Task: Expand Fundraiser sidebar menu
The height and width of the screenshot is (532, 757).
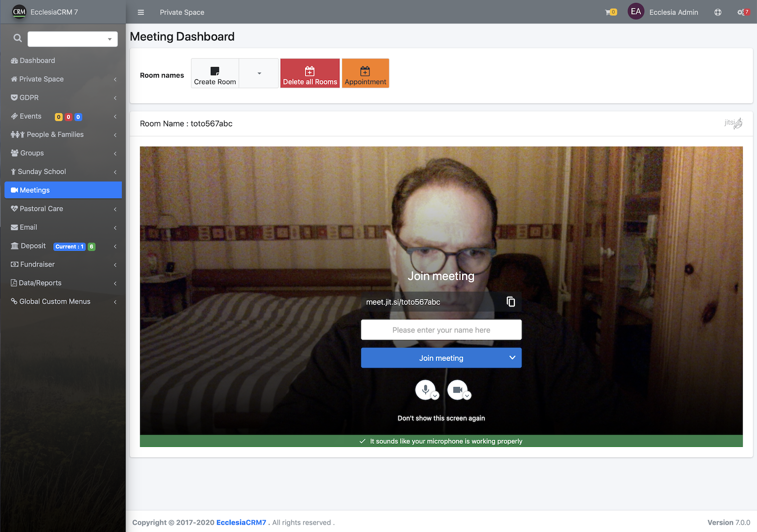Action: pyautogui.click(x=63, y=264)
